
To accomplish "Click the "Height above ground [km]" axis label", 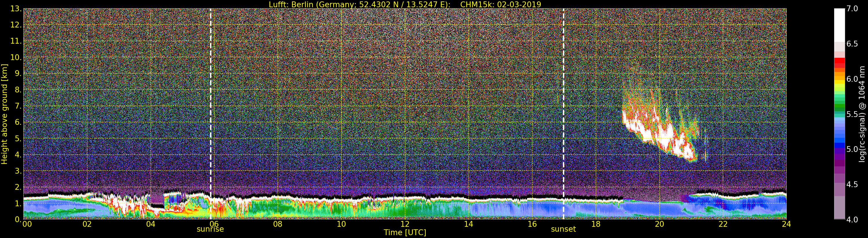I will coord(4,114).
